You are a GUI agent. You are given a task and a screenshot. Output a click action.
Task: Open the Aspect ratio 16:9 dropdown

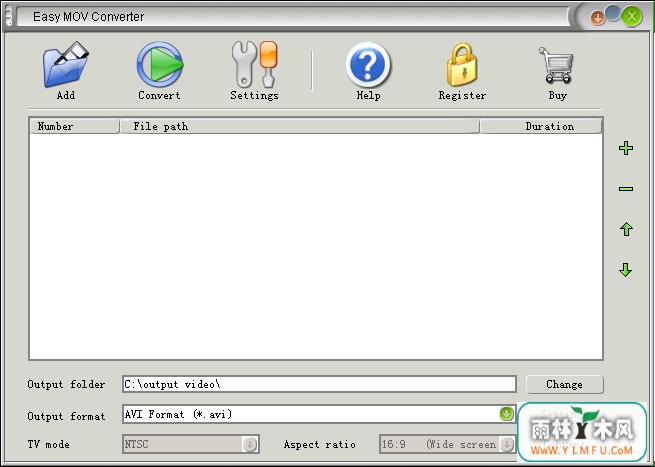point(448,444)
